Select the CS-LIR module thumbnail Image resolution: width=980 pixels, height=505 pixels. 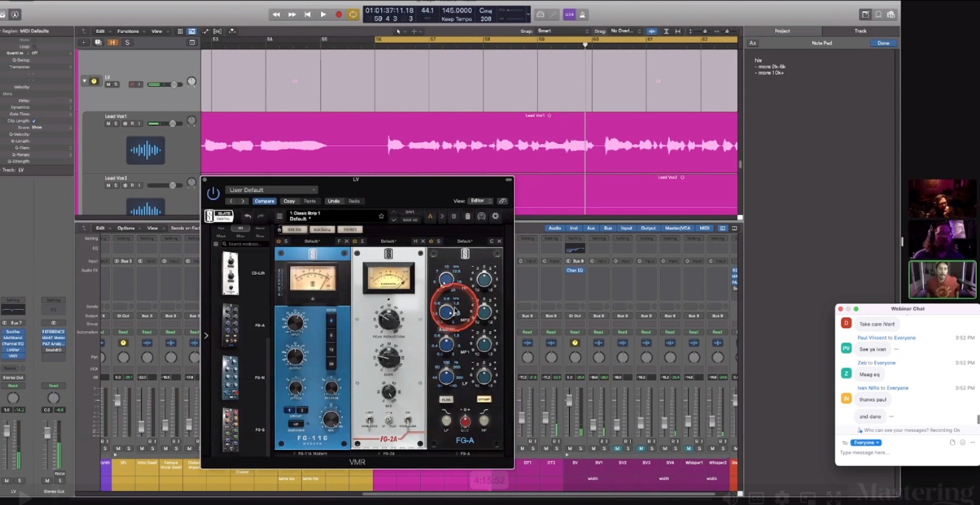tap(230, 273)
